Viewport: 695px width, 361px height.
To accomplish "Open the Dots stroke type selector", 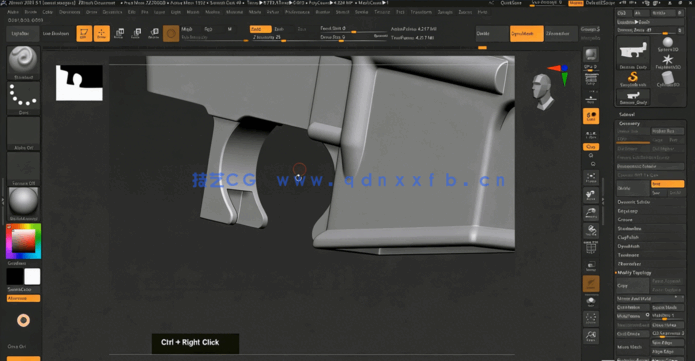I will (x=23, y=98).
